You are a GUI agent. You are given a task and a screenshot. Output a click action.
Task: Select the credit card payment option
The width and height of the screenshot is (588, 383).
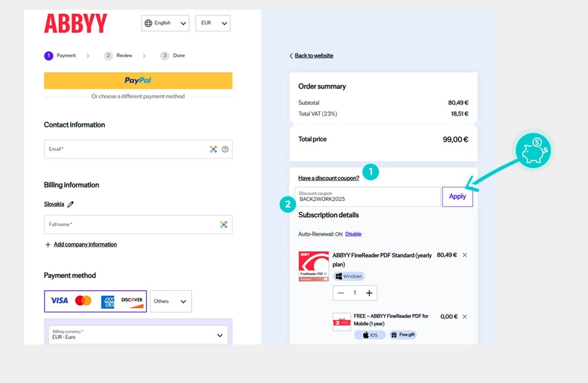click(95, 301)
